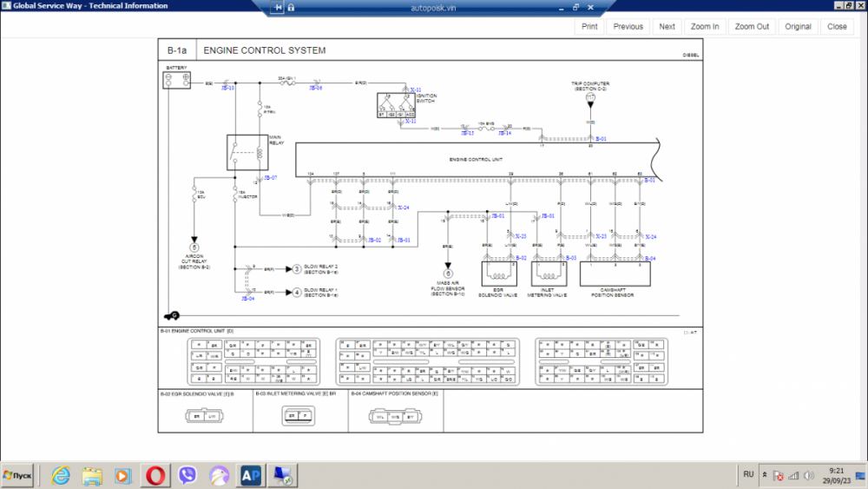This screenshot has width=868, height=489.
Task: Open Viber from the taskbar
Action: 187,475
